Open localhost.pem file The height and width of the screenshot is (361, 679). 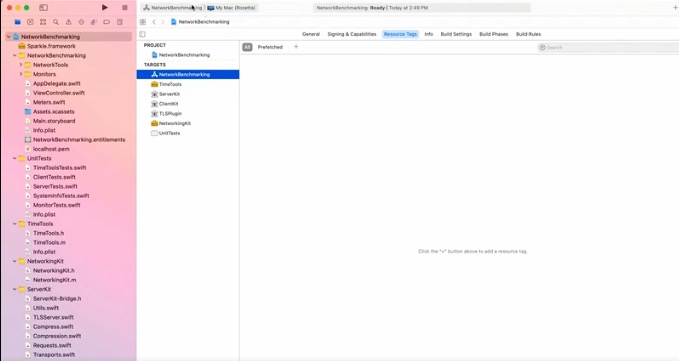(47, 149)
